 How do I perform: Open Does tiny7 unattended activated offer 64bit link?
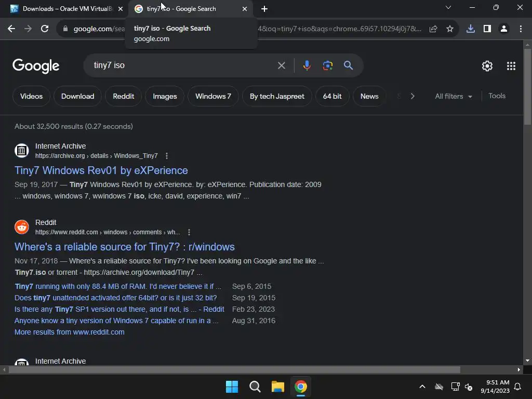(x=116, y=298)
